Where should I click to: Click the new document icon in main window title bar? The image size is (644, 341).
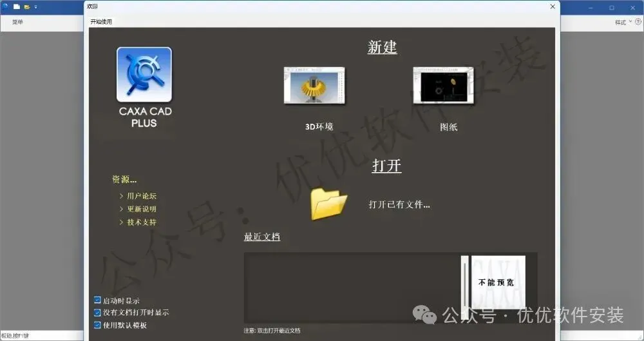click(x=17, y=6)
